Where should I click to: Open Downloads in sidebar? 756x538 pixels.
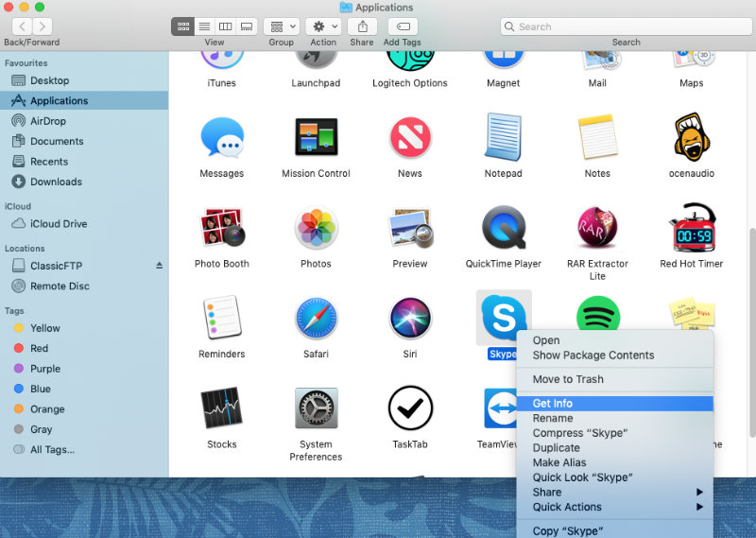(84, 182)
